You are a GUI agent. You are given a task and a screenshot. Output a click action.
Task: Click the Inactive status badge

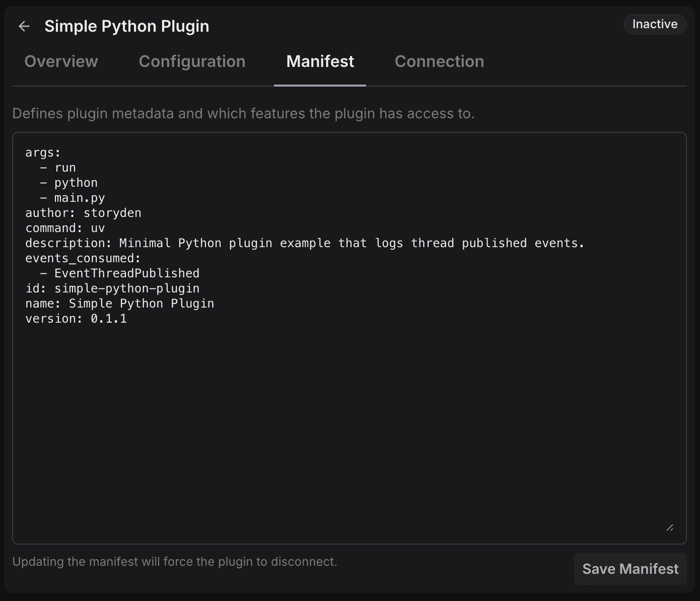pyautogui.click(x=654, y=24)
